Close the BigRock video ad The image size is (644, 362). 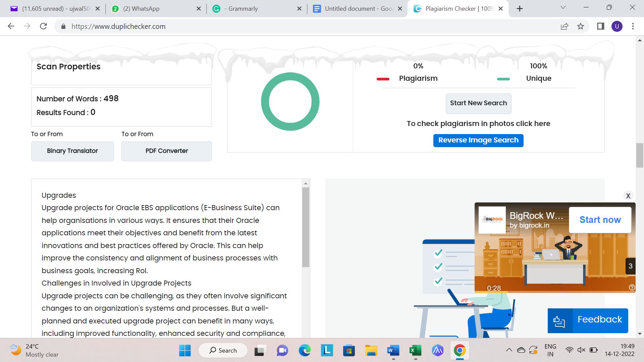pyautogui.click(x=628, y=196)
